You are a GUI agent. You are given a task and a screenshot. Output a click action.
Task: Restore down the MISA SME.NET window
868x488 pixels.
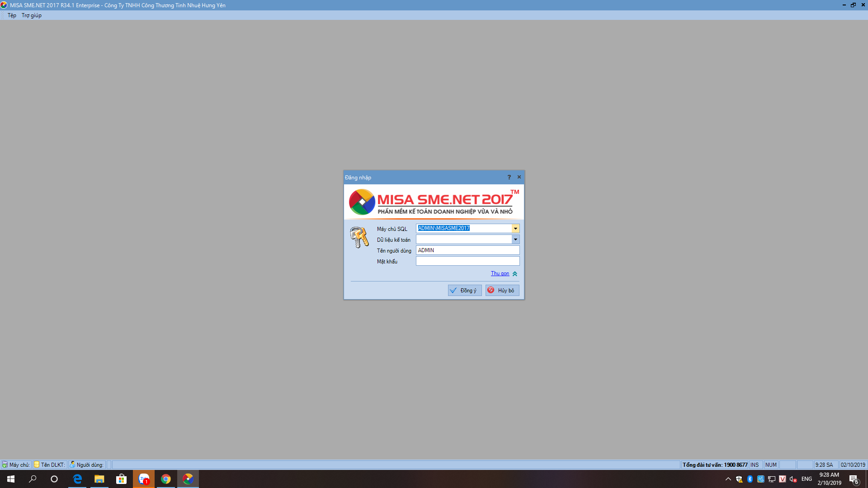pos(853,5)
